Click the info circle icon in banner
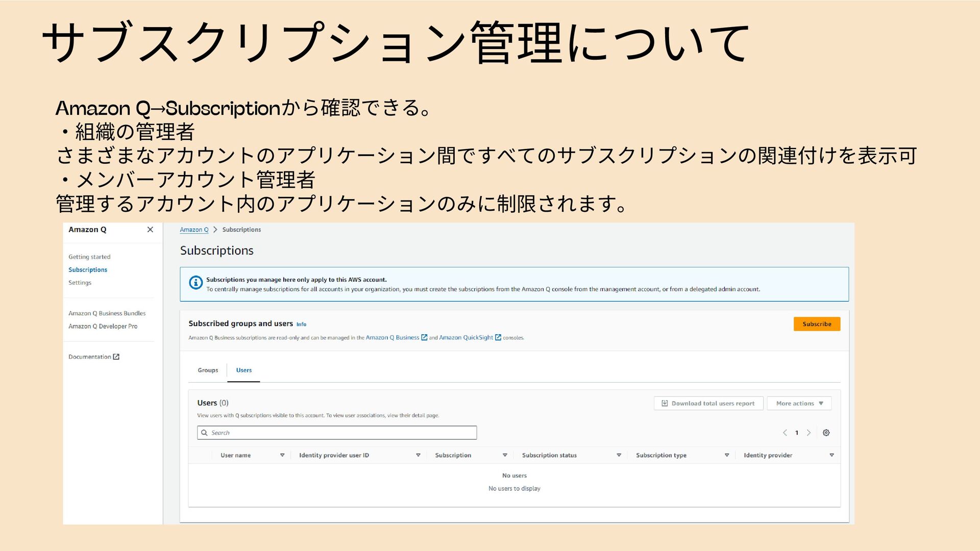The width and height of the screenshot is (980, 551). point(196,283)
